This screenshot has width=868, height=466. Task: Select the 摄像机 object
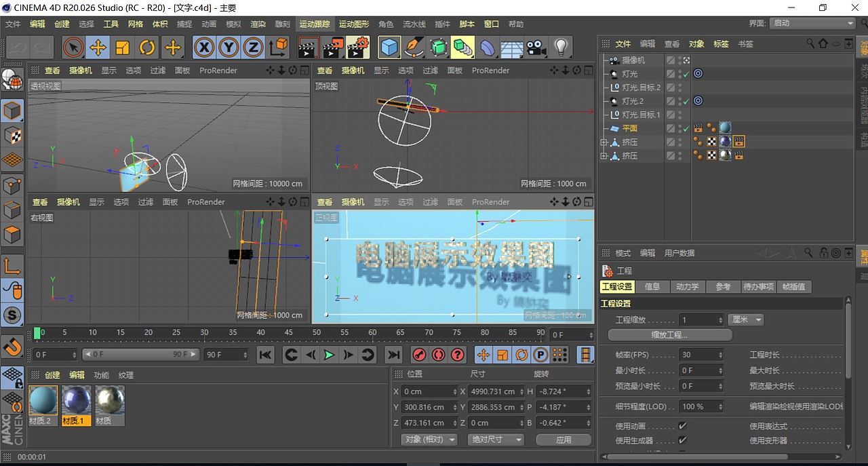tap(633, 60)
